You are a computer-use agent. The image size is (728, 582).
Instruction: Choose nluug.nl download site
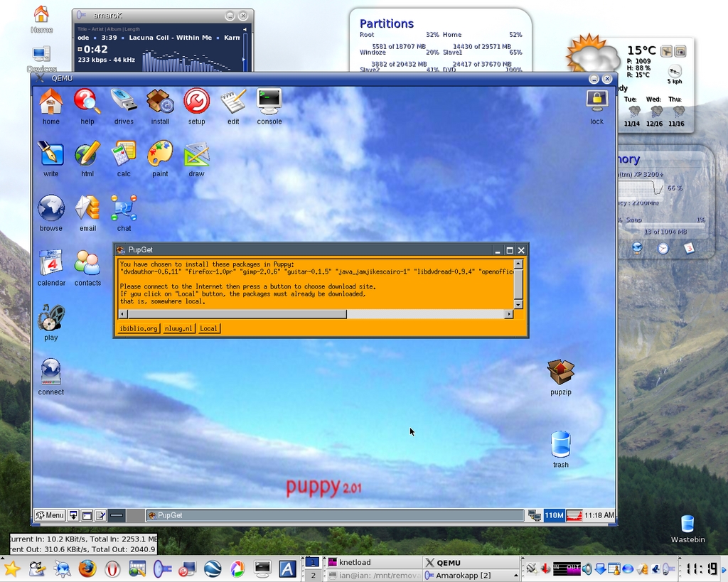[178, 328]
